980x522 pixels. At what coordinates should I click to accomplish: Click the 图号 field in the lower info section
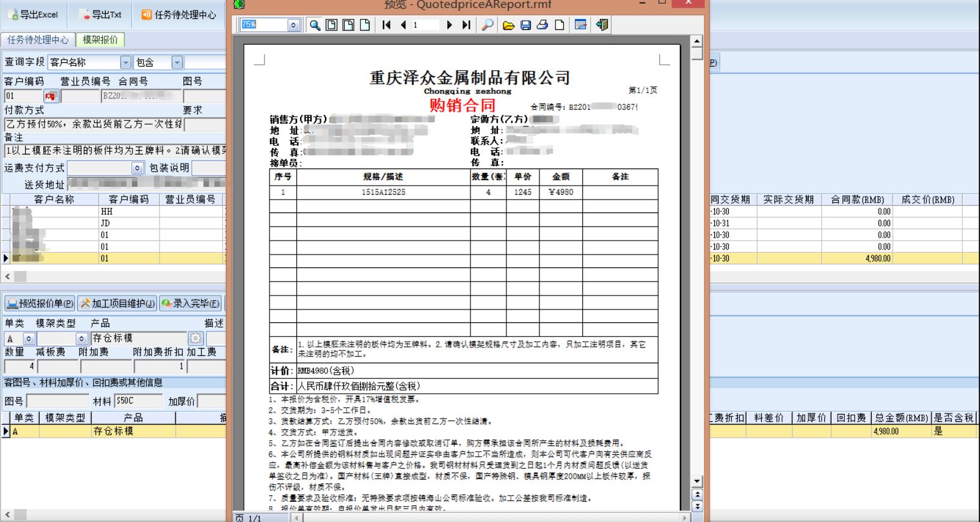[57, 401]
